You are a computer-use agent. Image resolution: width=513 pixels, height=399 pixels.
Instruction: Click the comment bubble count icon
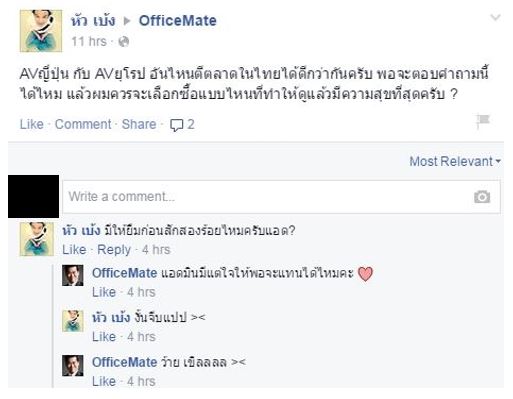[x=176, y=125]
